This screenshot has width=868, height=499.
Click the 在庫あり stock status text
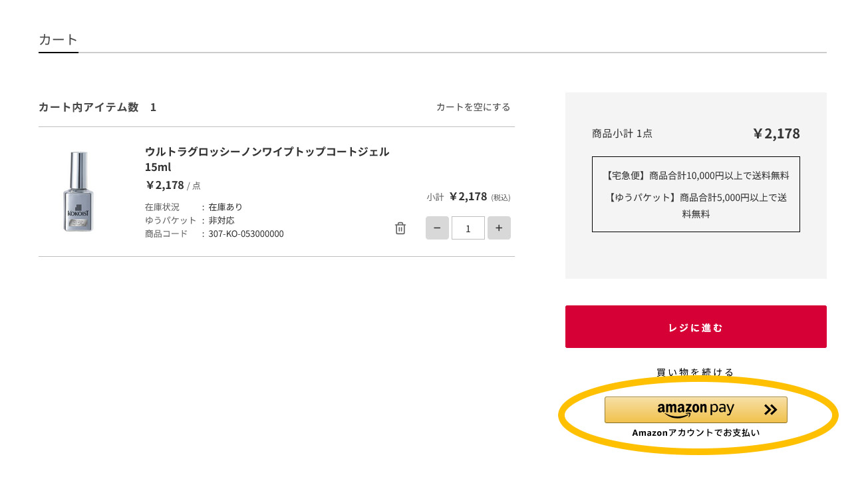[x=225, y=207]
